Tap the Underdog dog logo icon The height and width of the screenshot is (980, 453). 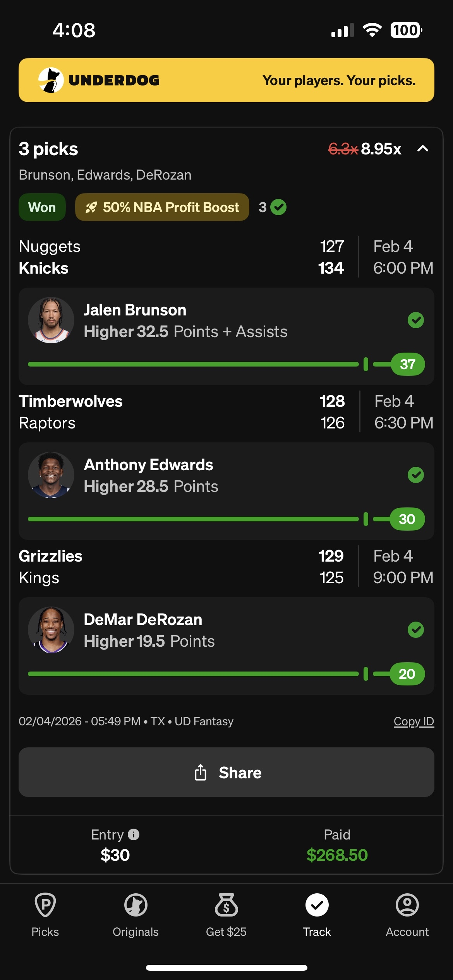tap(51, 80)
